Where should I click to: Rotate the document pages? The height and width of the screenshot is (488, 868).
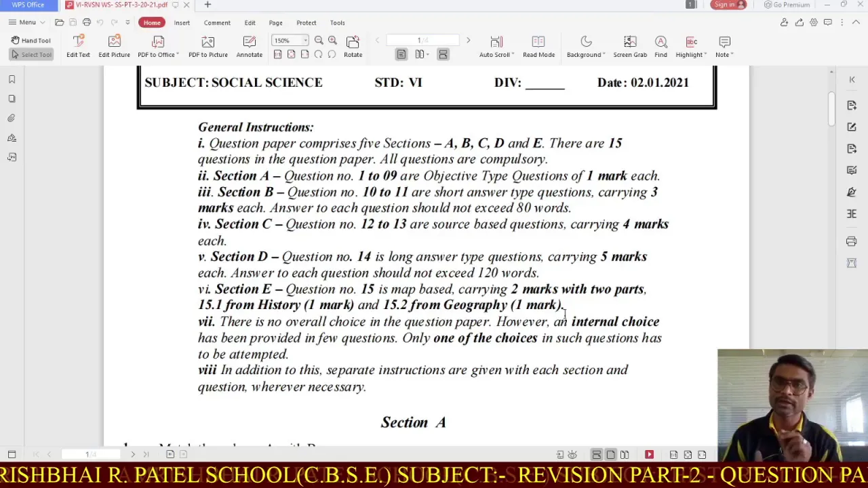pyautogui.click(x=353, y=47)
